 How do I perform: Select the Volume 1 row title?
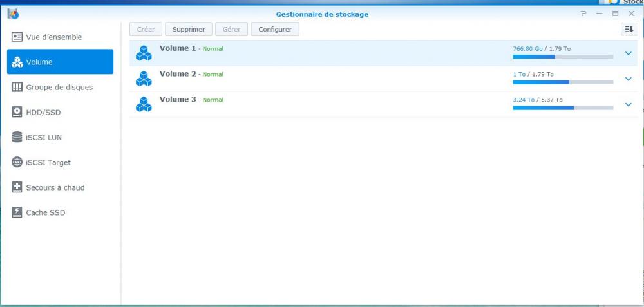coord(178,48)
